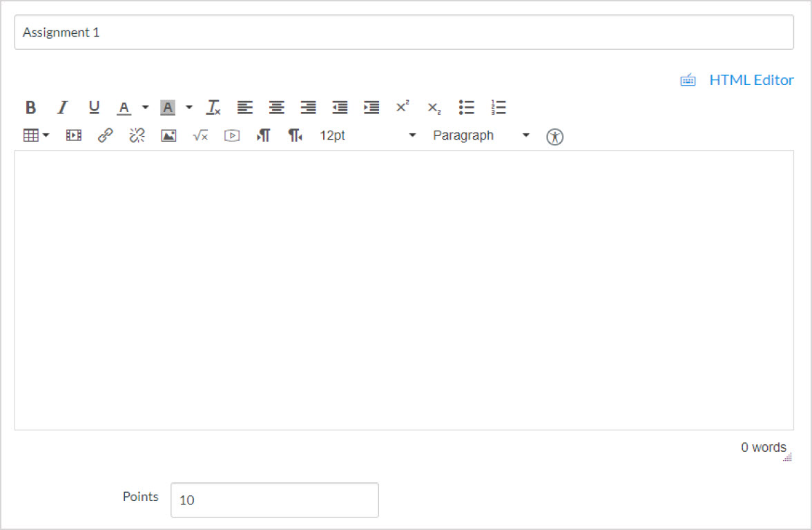Open the accessibility checker
This screenshot has height=530, width=812.
click(554, 136)
